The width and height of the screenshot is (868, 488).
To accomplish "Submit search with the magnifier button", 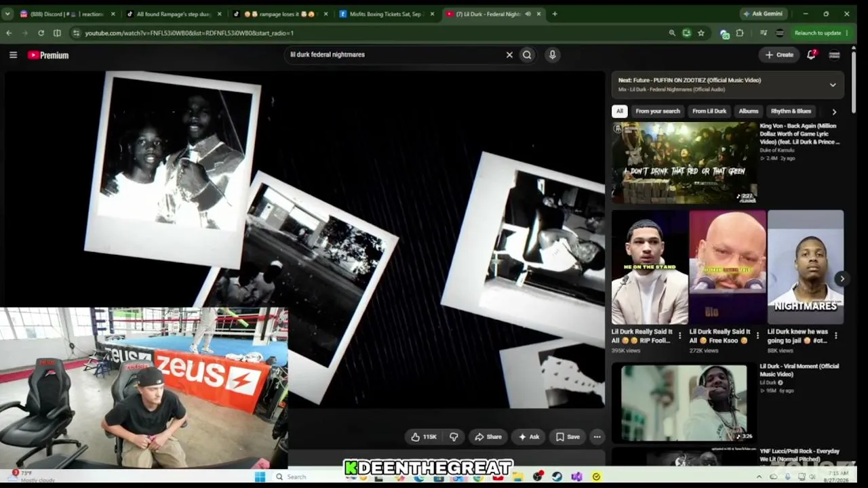I will coord(527,55).
